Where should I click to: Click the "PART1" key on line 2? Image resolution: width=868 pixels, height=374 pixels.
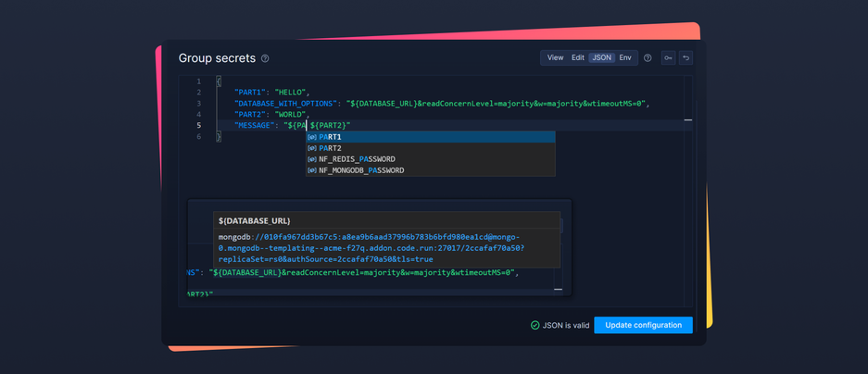coord(250,93)
